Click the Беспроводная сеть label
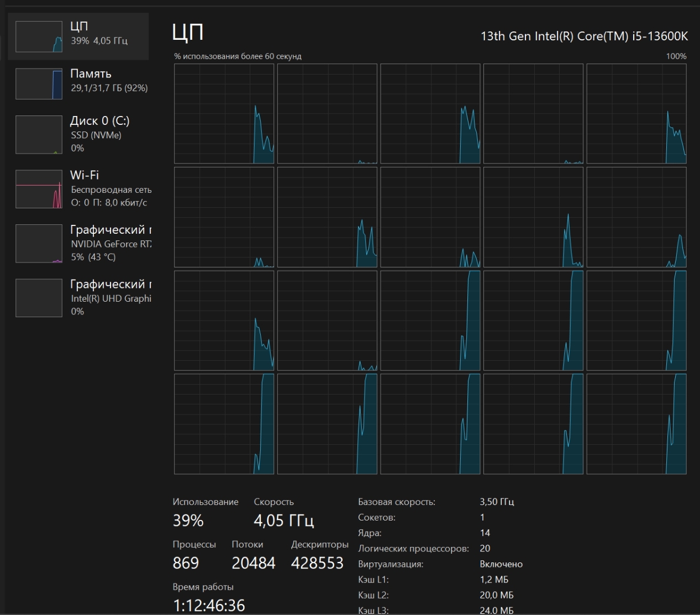The width and height of the screenshot is (700, 615). tap(111, 190)
